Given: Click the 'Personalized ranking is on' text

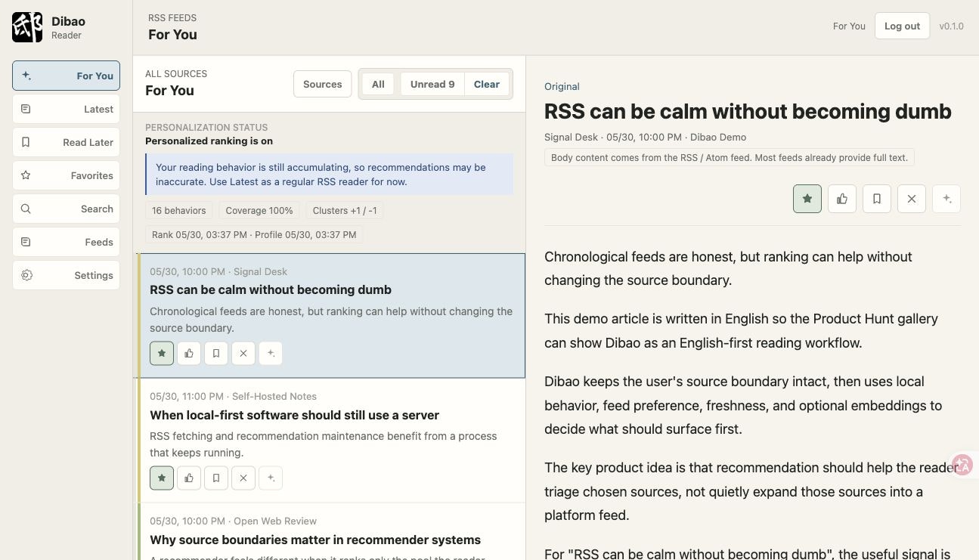Looking at the screenshot, I should (x=209, y=141).
